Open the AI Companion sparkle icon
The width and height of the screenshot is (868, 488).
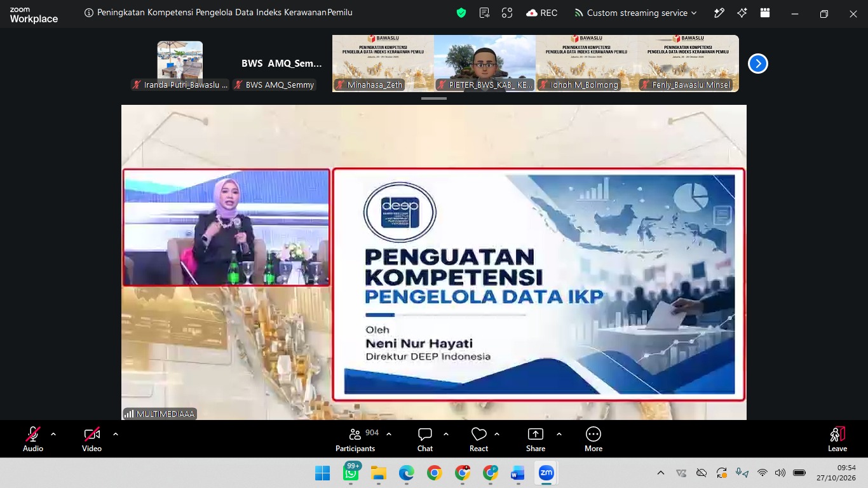742,13
